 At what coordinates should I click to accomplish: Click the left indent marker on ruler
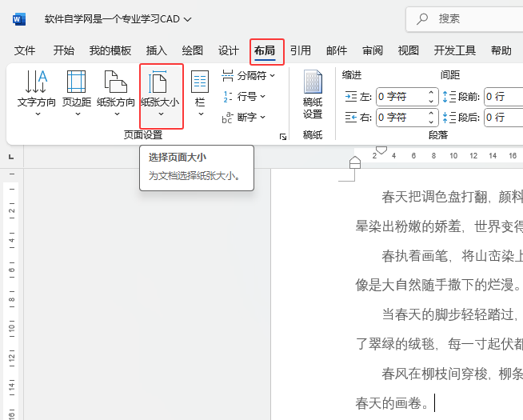click(x=355, y=162)
